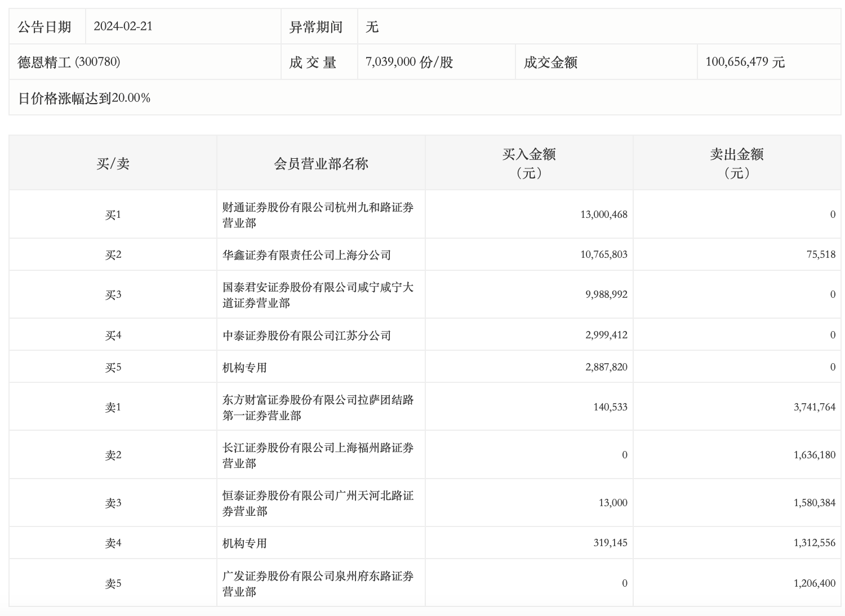
Task: Select the 日价格涨幅达到20.00% reason text
Action: pyautogui.click(x=84, y=98)
